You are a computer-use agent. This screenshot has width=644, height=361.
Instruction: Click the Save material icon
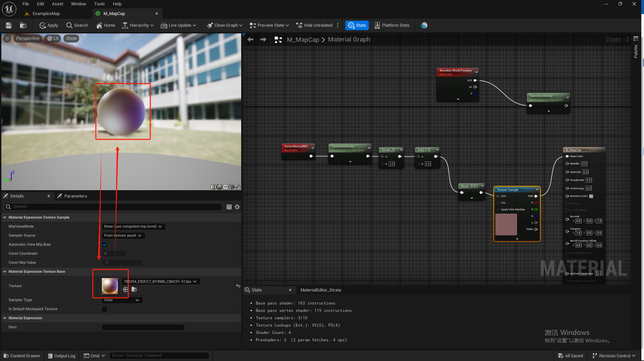(9, 25)
